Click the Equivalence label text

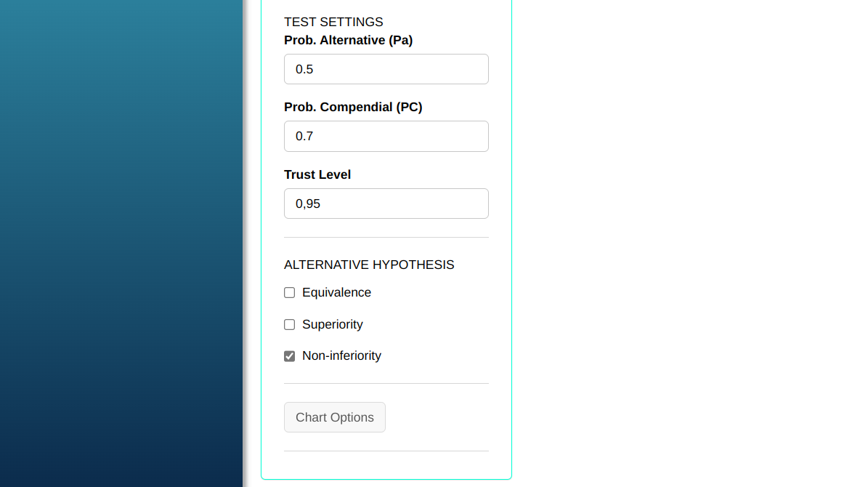(336, 292)
